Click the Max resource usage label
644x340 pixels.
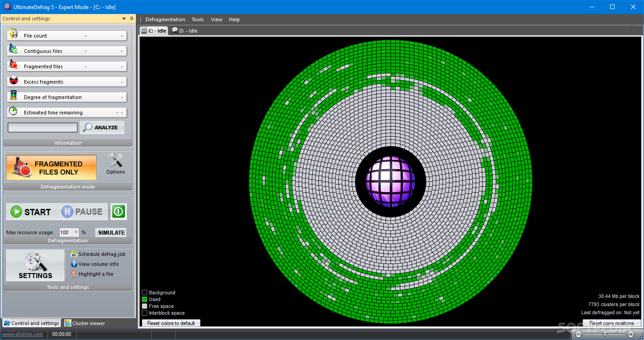tap(30, 232)
